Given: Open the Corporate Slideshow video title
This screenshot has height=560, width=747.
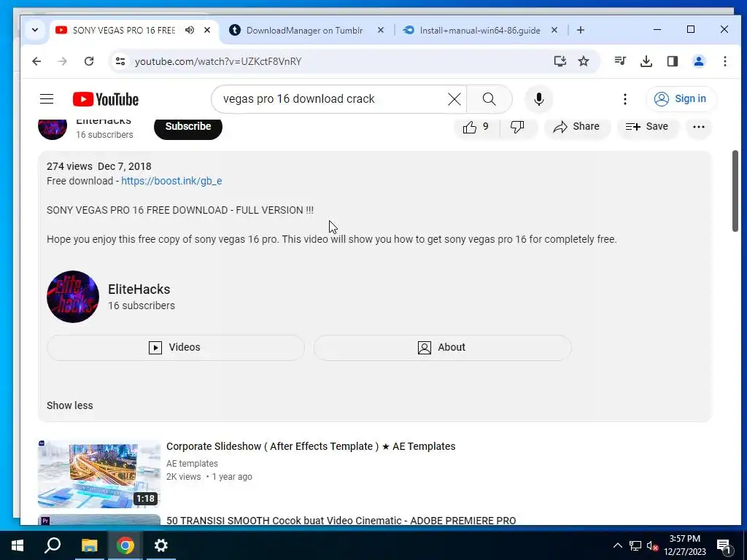Looking at the screenshot, I should [x=311, y=446].
